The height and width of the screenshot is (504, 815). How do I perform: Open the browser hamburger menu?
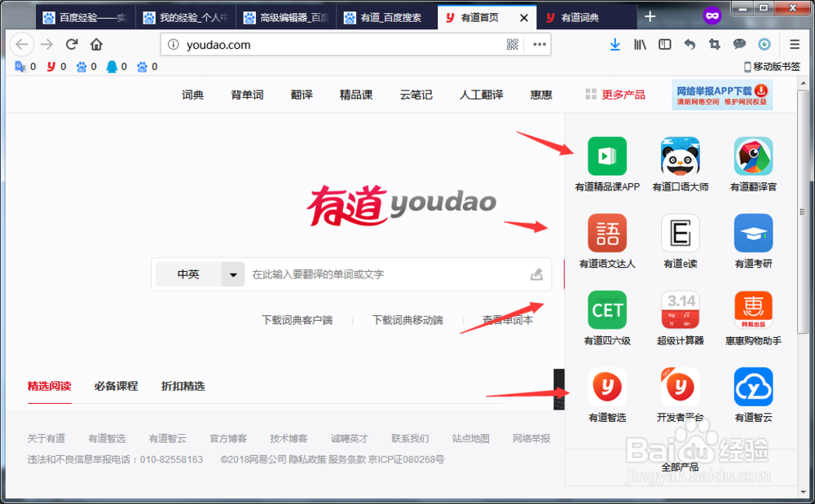tap(795, 45)
